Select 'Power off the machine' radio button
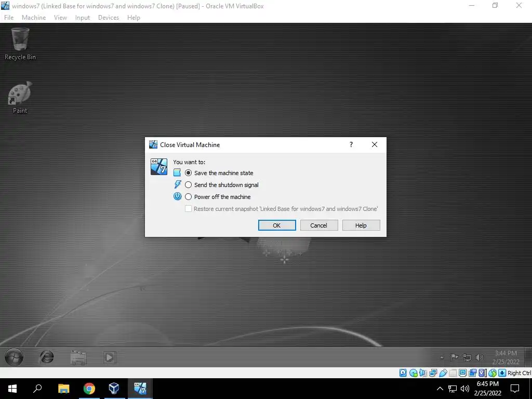 pyautogui.click(x=188, y=197)
